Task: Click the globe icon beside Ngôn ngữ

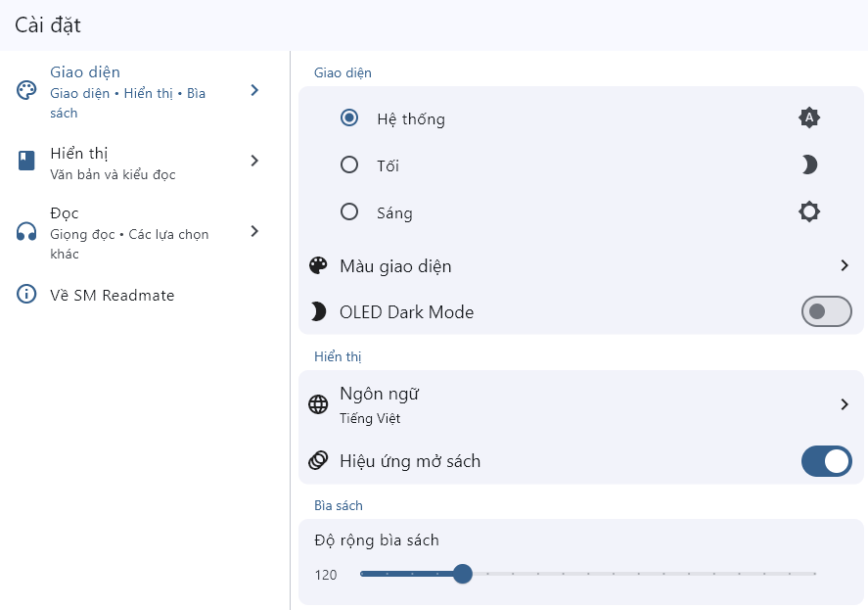Action: [x=318, y=404]
